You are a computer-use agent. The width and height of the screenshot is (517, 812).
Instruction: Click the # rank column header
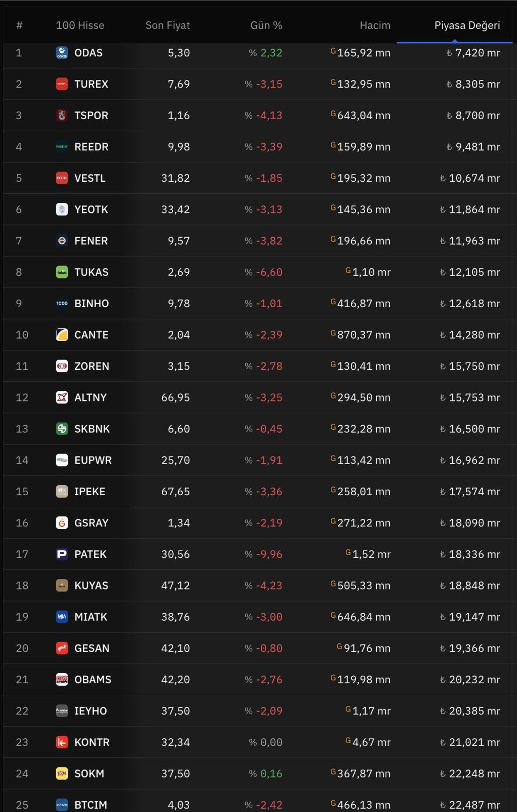point(19,25)
